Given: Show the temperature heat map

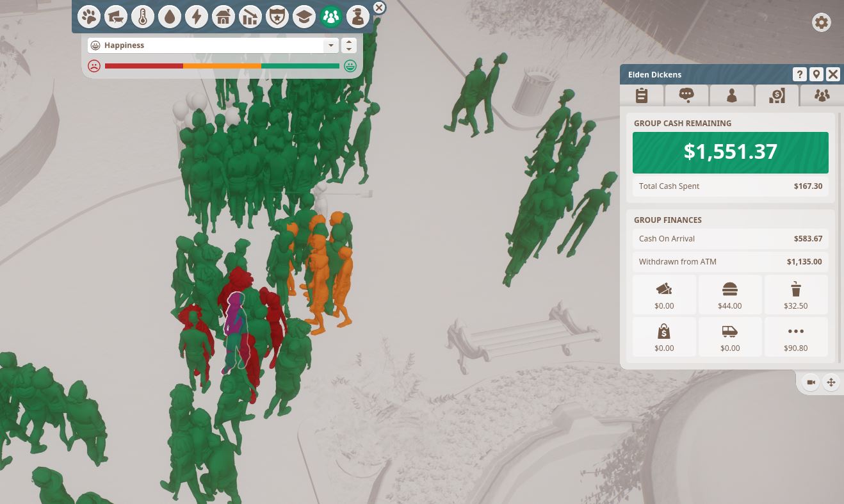Looking at the screenshot, I should click(x=143, y=17).
